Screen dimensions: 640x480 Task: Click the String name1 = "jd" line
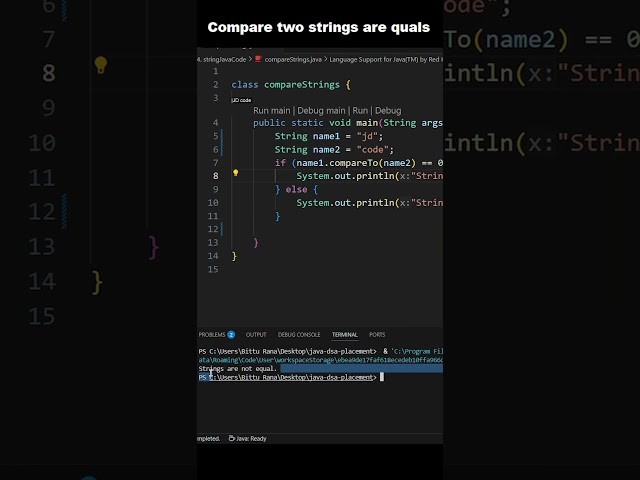click(x=329, y=136)
